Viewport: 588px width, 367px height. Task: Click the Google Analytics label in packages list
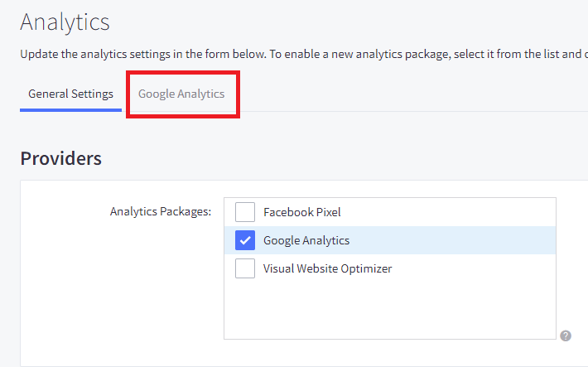[x=306, y=240]
